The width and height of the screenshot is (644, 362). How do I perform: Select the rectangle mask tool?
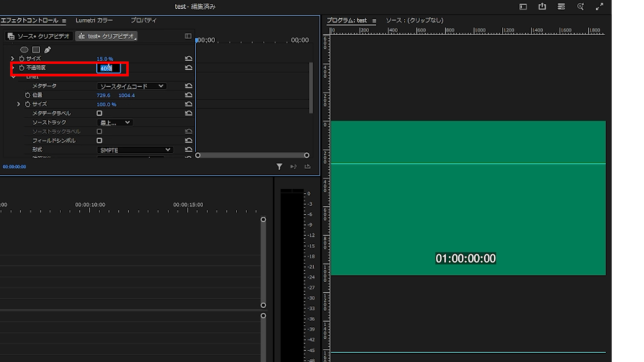pos(36,50)
